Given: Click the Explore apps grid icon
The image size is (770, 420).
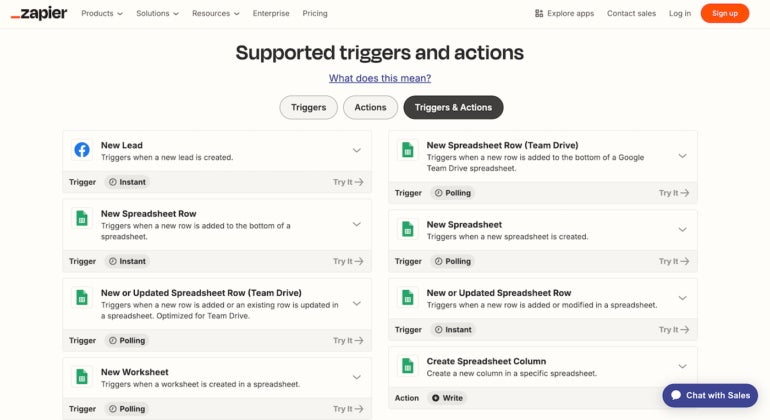Looking at the screenshot, I should click(539, 13).
